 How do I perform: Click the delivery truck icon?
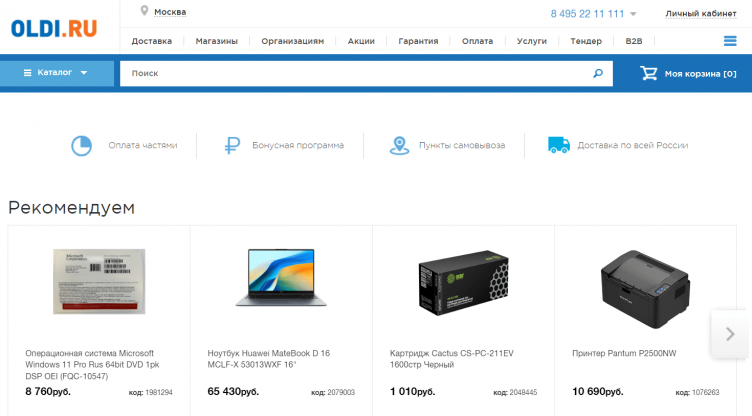[559, 145]
